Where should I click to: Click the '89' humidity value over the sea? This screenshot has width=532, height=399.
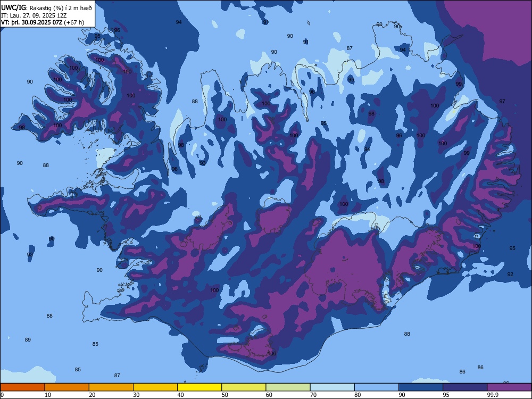pyautogui.click(x=28, y=339)
